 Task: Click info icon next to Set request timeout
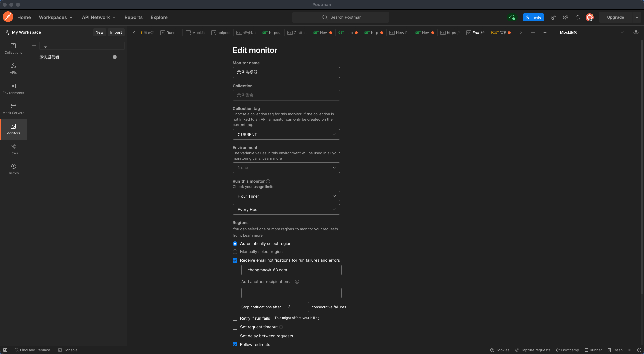tap(281, 327)
